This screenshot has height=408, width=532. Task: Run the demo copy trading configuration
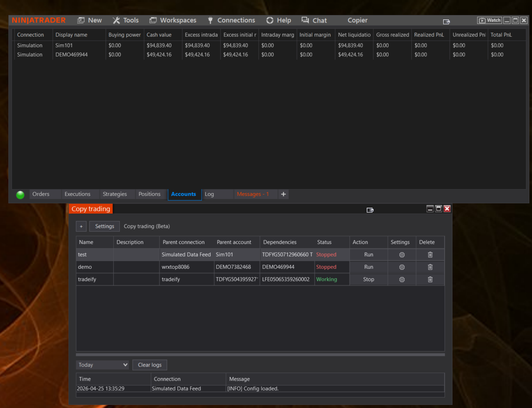[x=369, y=267]
